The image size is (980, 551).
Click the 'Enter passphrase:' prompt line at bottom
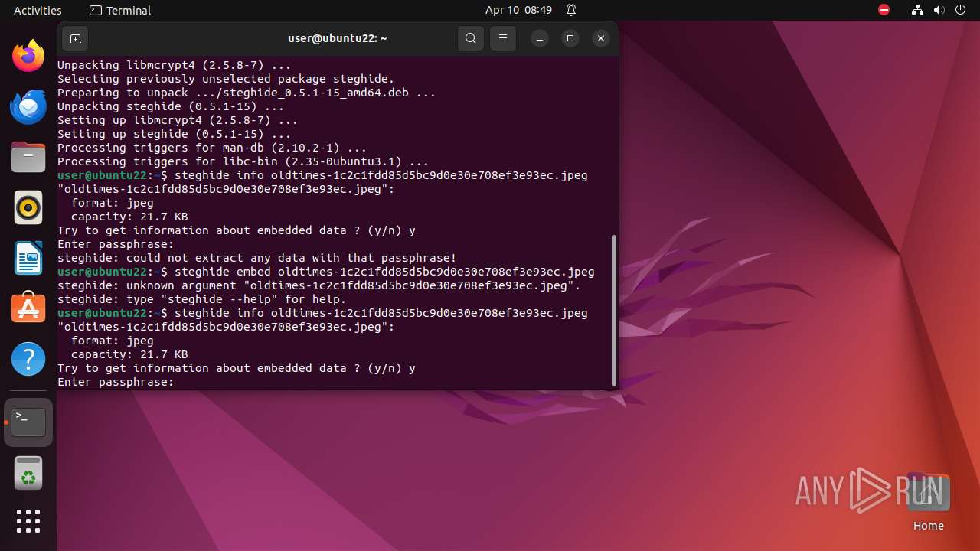(x=116, y=382)
